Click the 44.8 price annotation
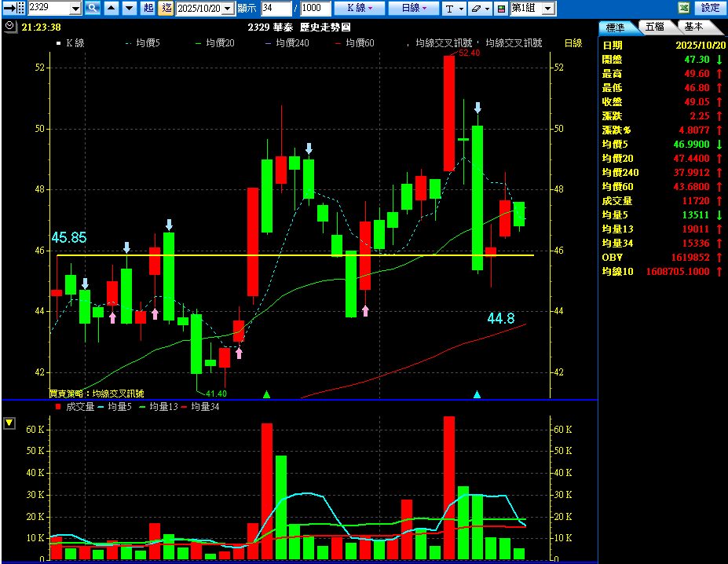This screenshot has width=728, height=564. pyautogui.click(x=501, y=318)
